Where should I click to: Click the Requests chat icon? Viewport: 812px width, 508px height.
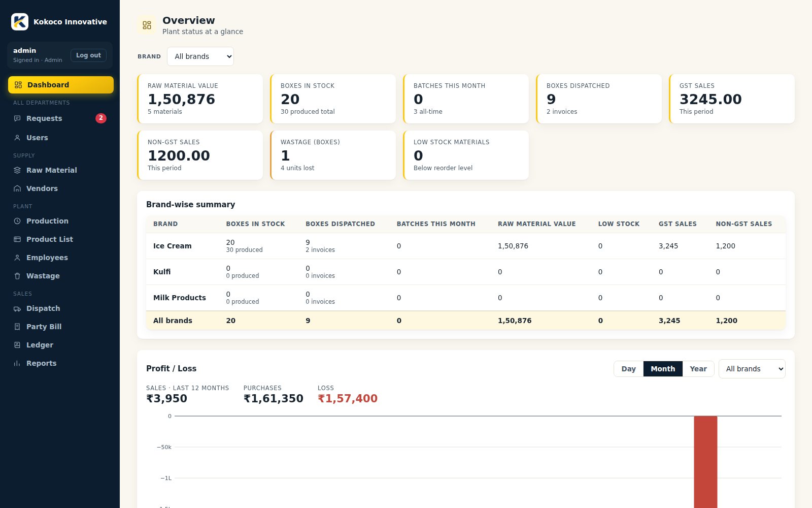17,118
